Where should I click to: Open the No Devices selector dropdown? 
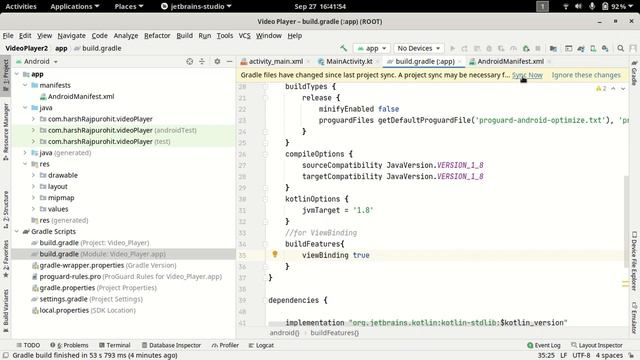click(419, 48)
